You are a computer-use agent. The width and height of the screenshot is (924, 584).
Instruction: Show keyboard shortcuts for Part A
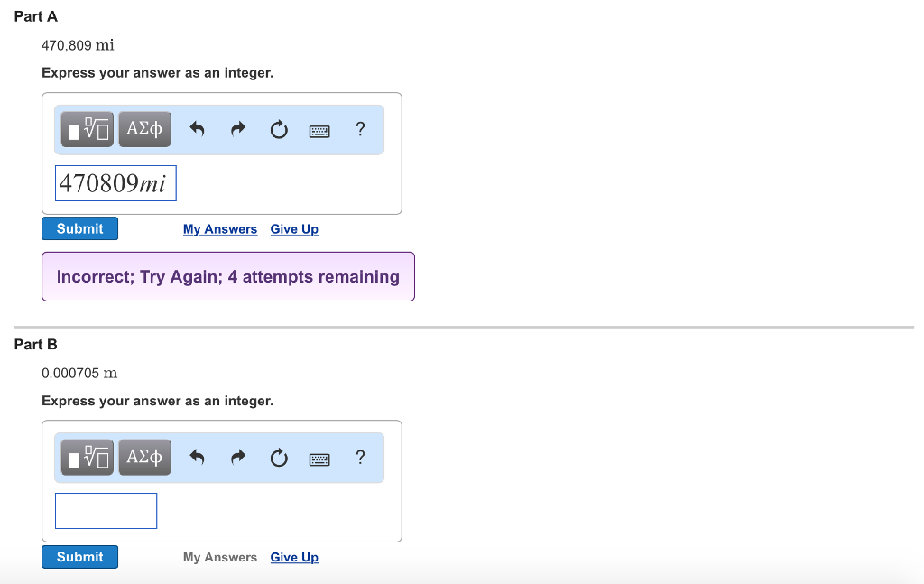click(x=319, y=131)
